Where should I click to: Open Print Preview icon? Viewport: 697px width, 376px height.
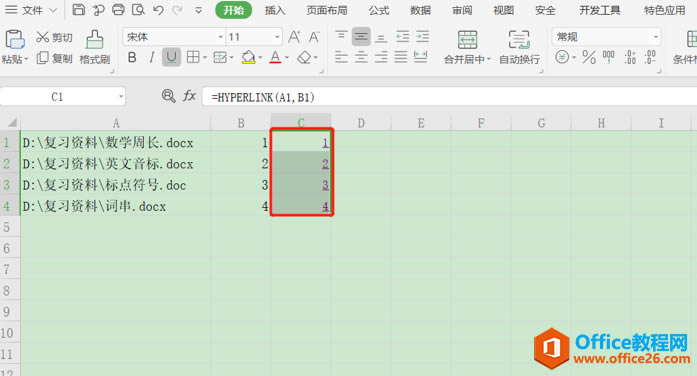point(138,10)
